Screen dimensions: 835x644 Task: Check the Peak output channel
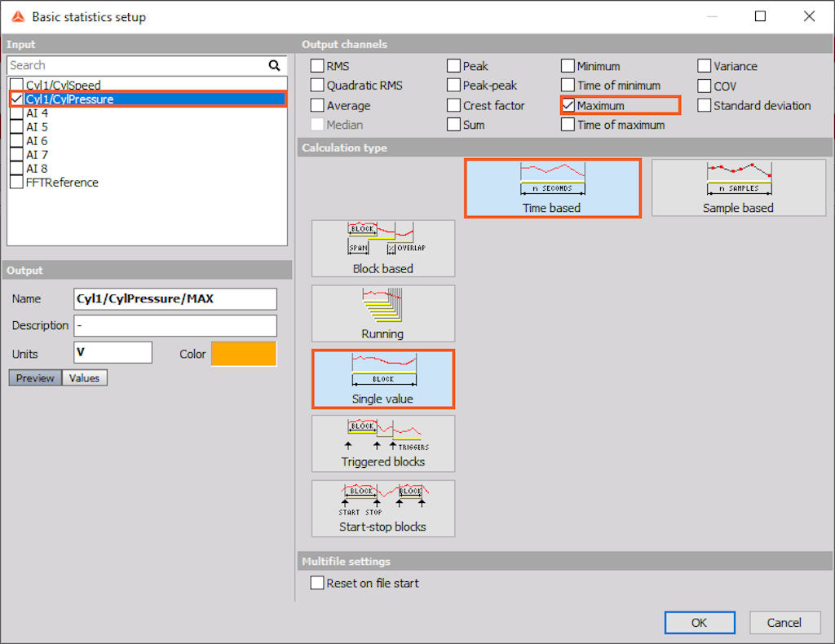pyautogui.click(x=453, y=65)
